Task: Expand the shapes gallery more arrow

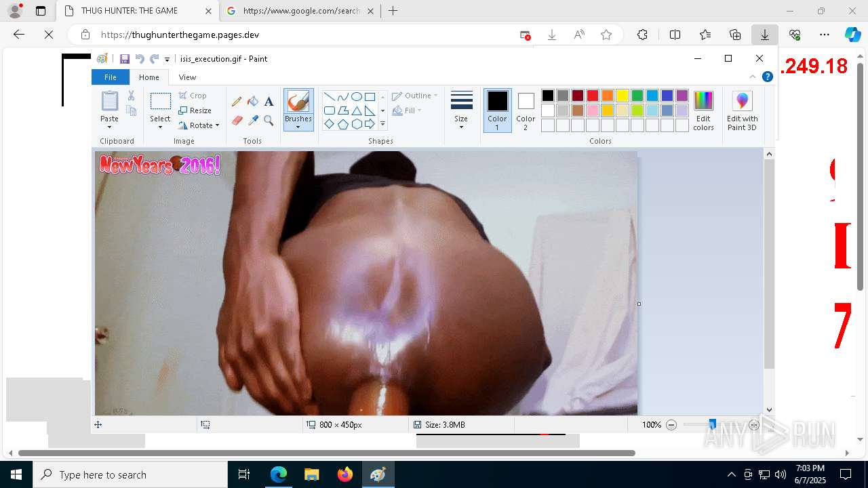Action: pos(382,124)
